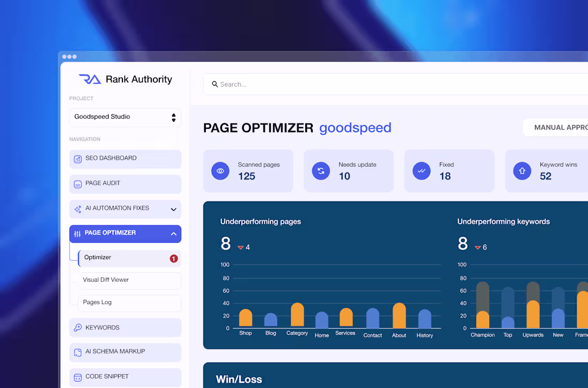The width and height of the screenshot is (588, 388).
Task: Click the Rank Authority logo icon
Action: coord(90,79)
